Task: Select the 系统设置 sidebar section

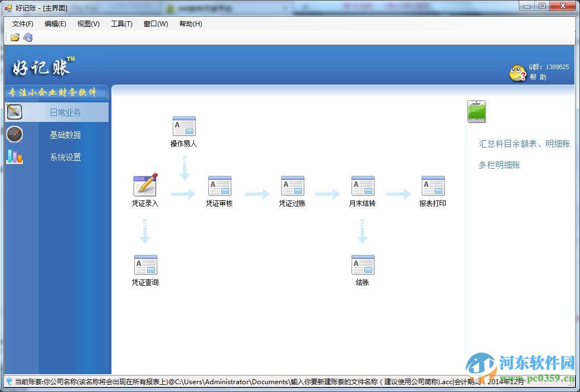Action: pyautogui.click(x=64, y=158)
